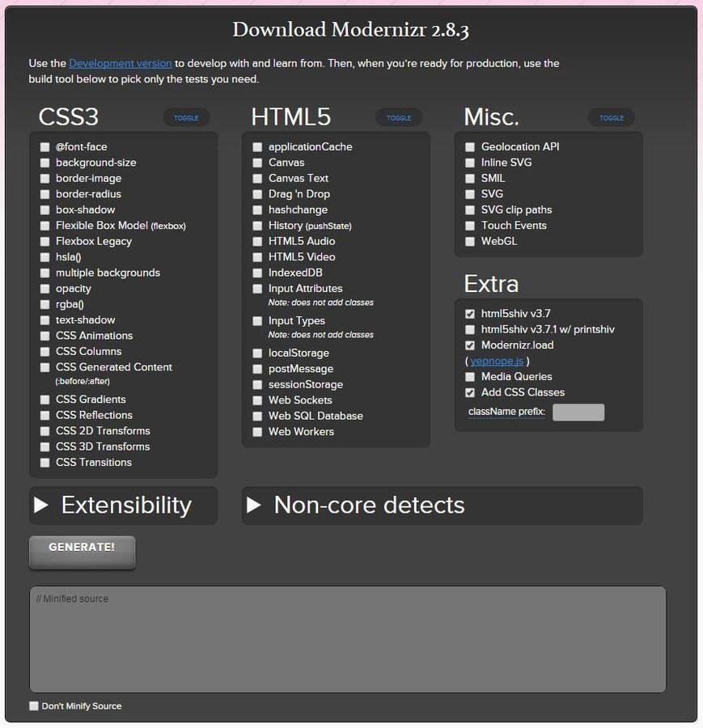Check CSS 3D Transforms
The height and width of the screenshot is (728, 703).
(44, 447)
